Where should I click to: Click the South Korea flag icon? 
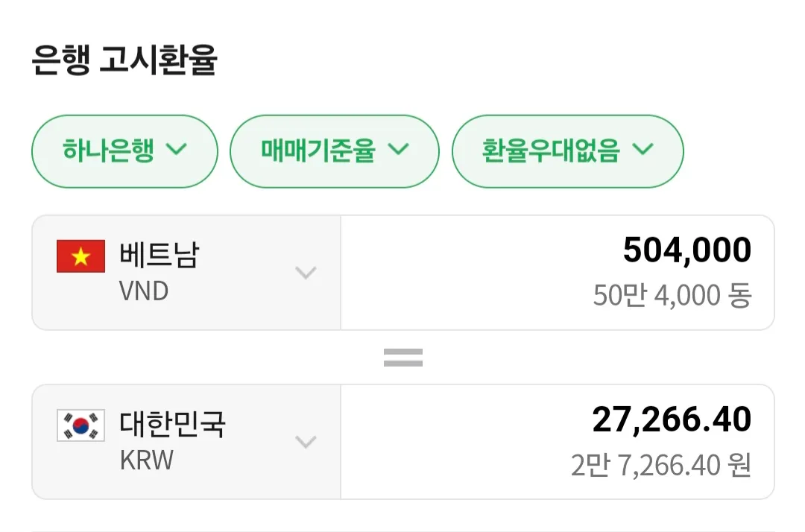coord(80,426)
